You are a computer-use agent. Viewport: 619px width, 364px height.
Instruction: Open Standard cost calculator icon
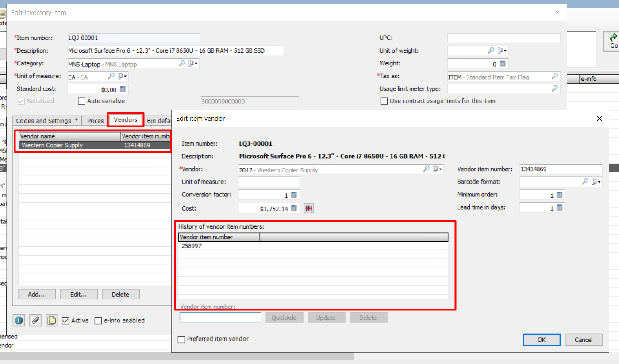(123, 89)
